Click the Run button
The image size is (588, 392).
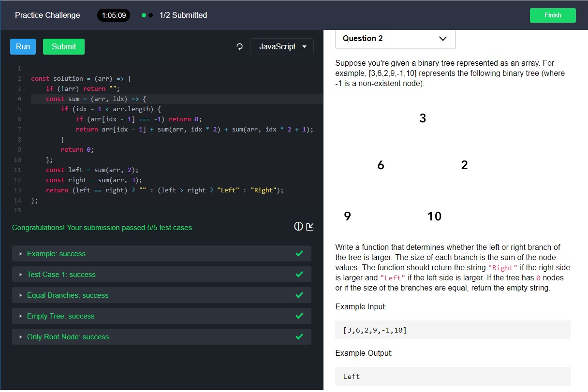22,46
